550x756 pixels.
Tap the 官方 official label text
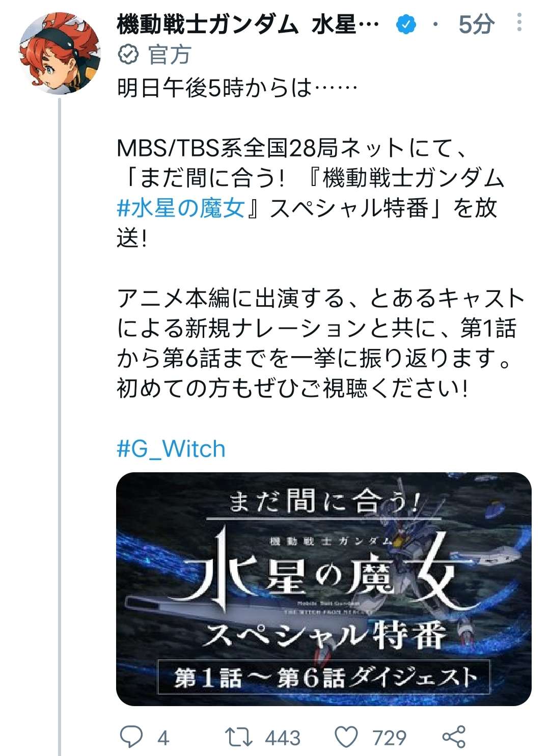[170, 55]
